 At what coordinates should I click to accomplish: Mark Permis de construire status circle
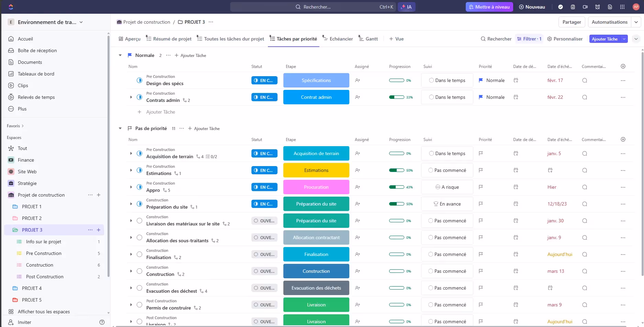point(139,305)
